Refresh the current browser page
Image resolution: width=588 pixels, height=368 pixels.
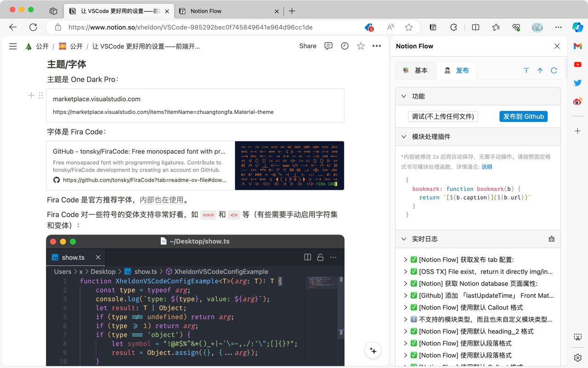coord(33,27)
